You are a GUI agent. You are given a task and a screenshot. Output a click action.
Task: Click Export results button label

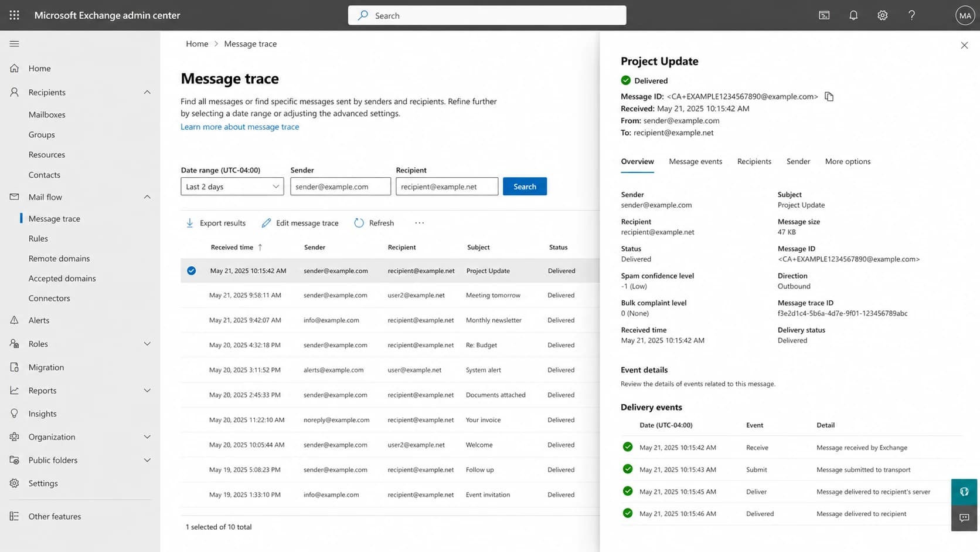coord(223,223)
